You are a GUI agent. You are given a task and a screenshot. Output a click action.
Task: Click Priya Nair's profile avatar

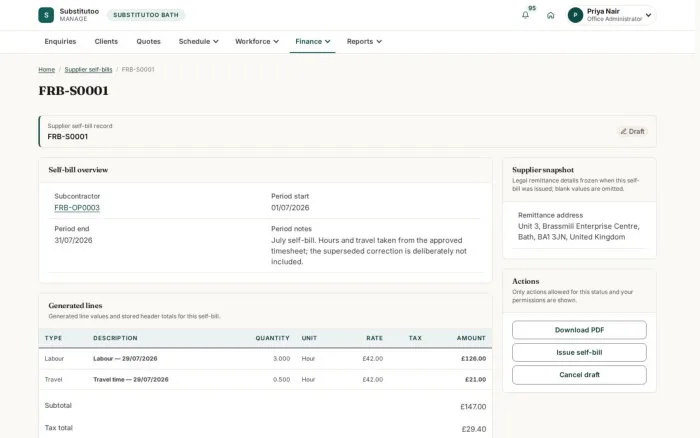(x=575, y=15)
